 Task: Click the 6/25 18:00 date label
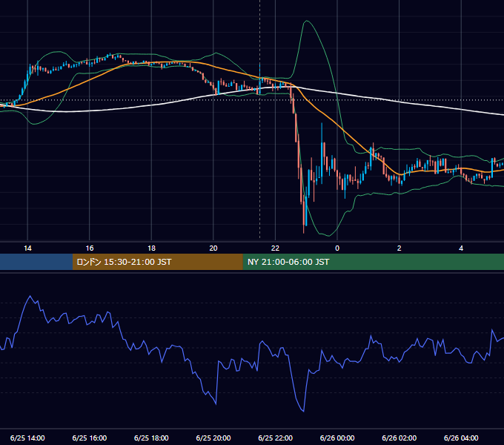[151, 438]
